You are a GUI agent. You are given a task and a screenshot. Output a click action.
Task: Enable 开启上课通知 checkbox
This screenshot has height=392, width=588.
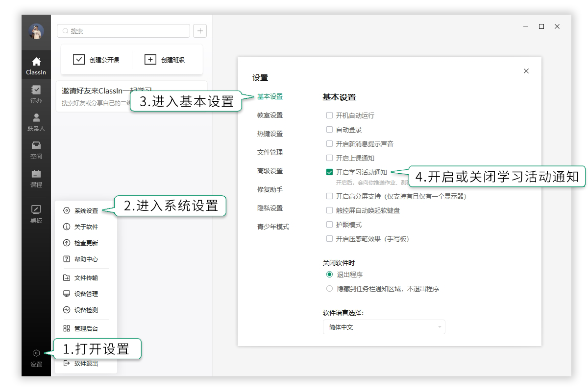pyautogui.click(x=329, y=158)
